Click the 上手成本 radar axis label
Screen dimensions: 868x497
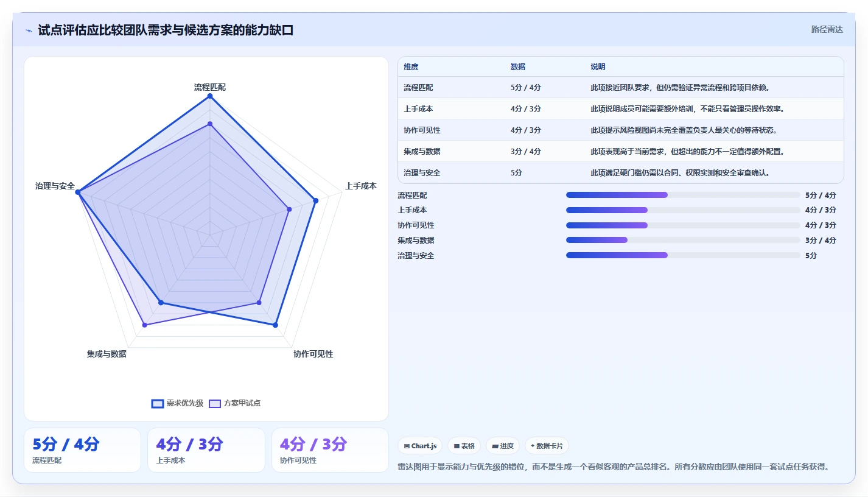(x=361, y=186)
